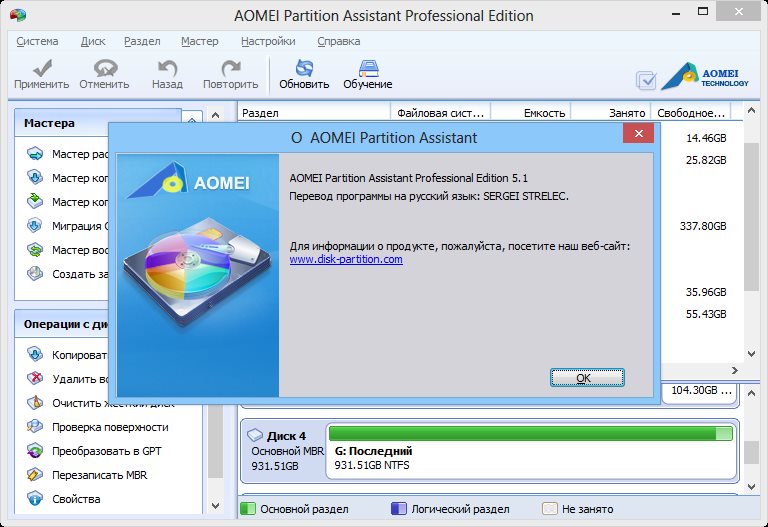Screen dimensions: 768x527
Task: Click disk map scroll-down arrow
Action: click(752, 486)
